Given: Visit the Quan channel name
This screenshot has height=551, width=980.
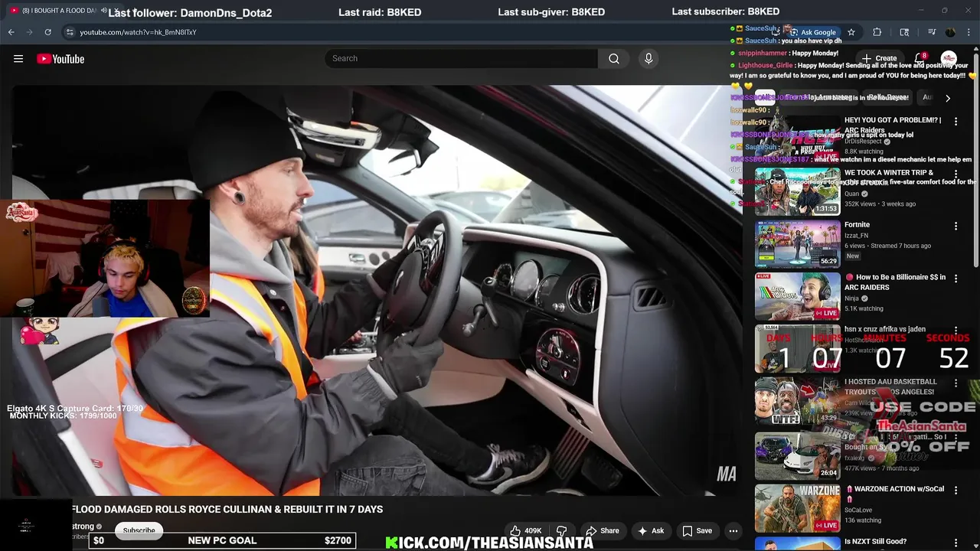Looking at the screenshot, I should click(852, 194).
